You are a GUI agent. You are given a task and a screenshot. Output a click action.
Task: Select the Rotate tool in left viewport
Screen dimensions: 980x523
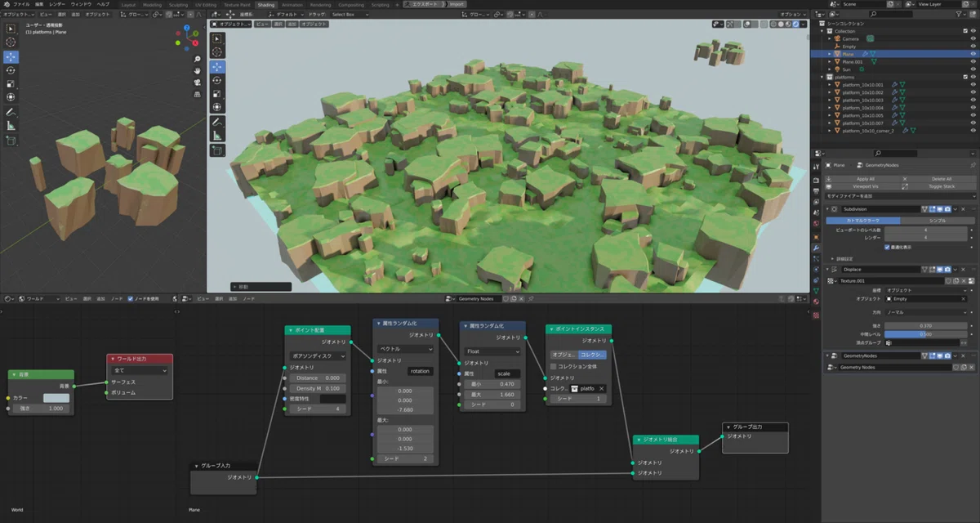[11, 70]
